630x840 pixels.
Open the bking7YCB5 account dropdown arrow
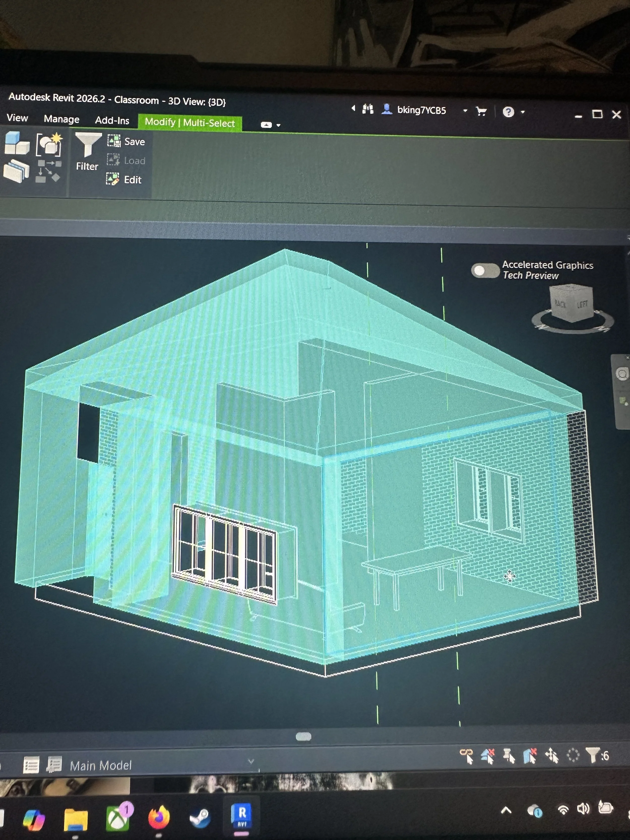click(465, 111)
